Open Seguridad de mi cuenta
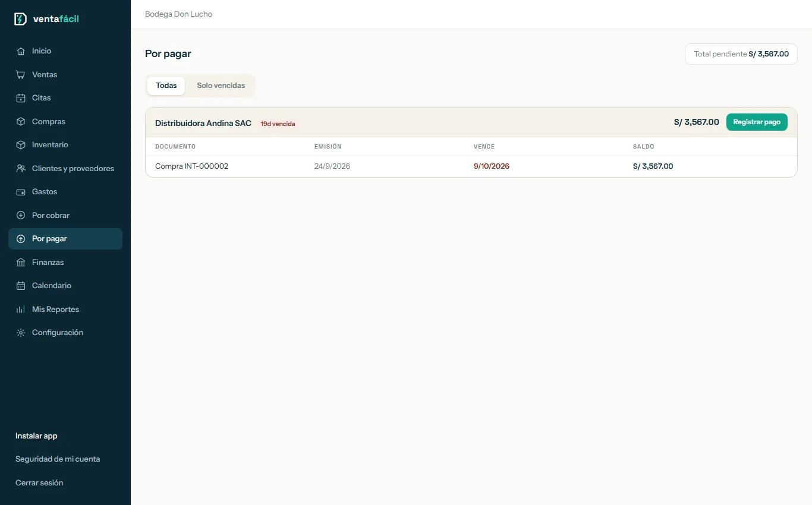 point(58,459)
